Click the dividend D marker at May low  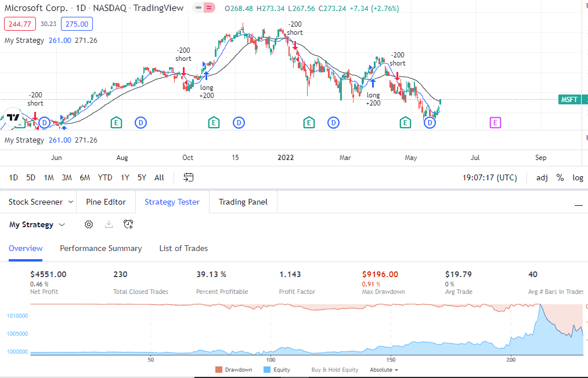point(430,122)
